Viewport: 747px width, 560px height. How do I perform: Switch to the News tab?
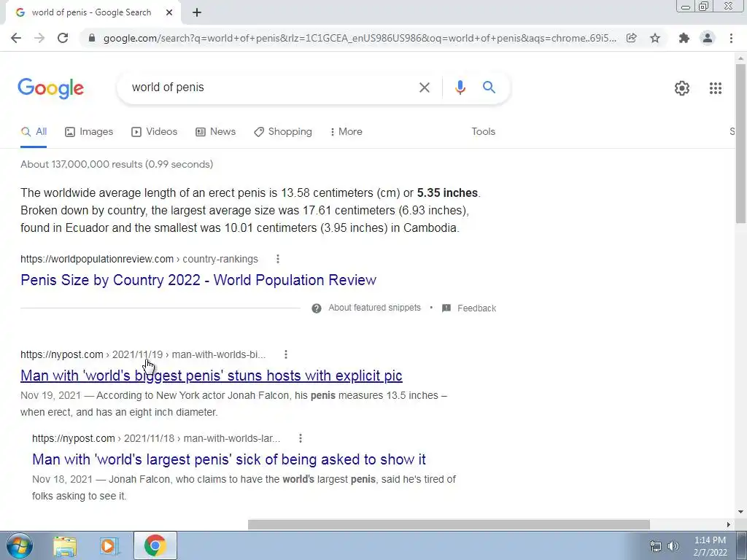(215, 132)
